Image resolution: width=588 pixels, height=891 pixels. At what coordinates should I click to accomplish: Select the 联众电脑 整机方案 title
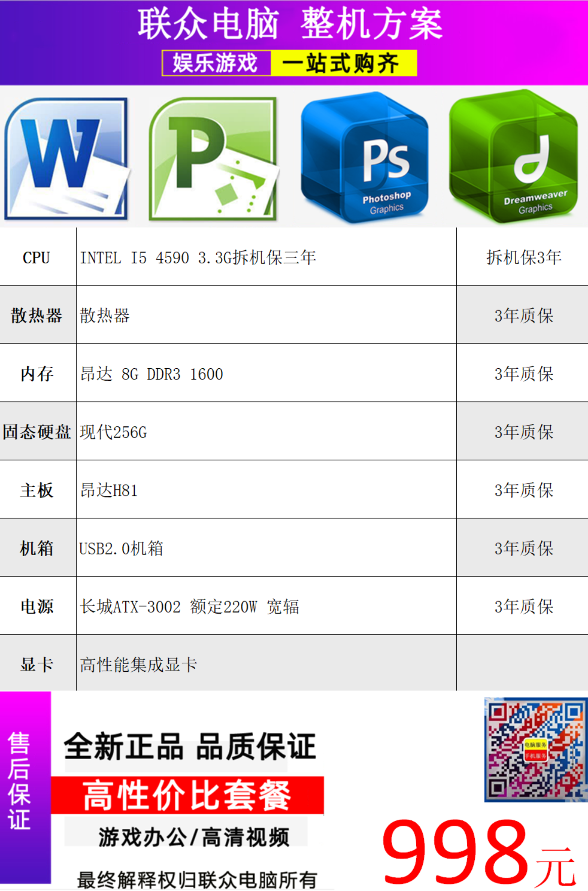(290, 24)
